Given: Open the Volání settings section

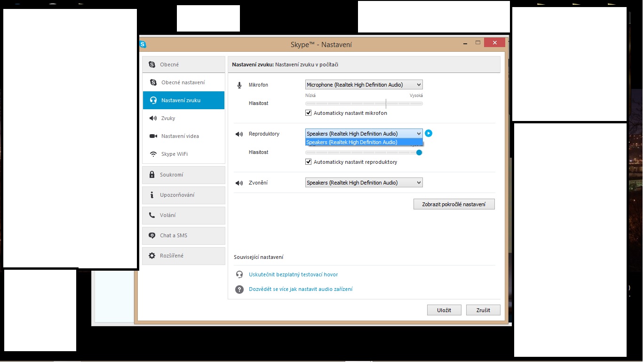Looking at the screenshot, I should click(x=184, y=215).
